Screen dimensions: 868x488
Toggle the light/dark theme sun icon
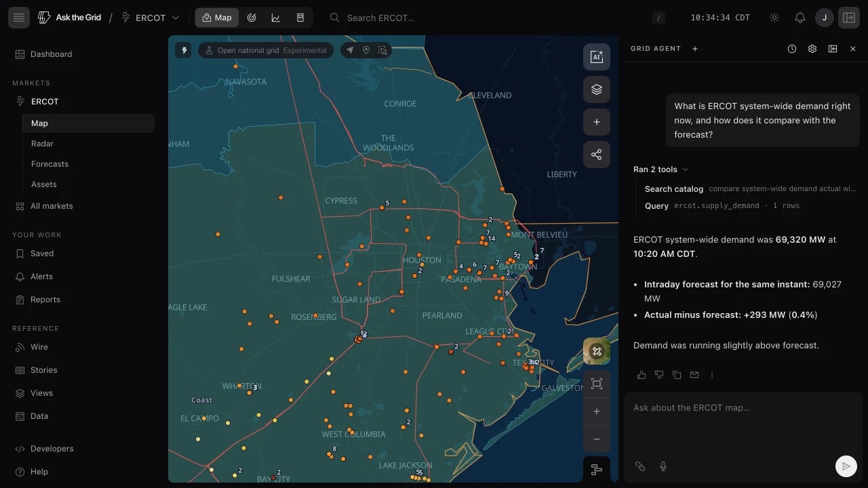click(774, 18)
